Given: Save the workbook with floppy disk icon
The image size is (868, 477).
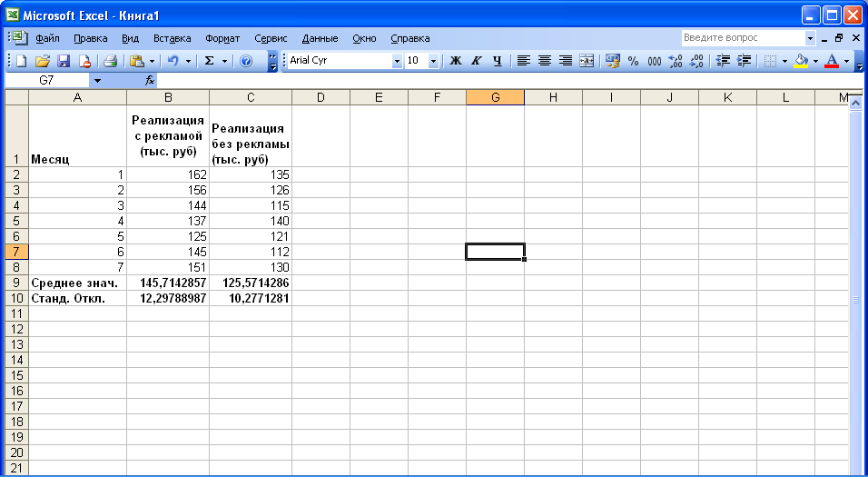Looking at the screenshot, I should (x=64, y=61).
